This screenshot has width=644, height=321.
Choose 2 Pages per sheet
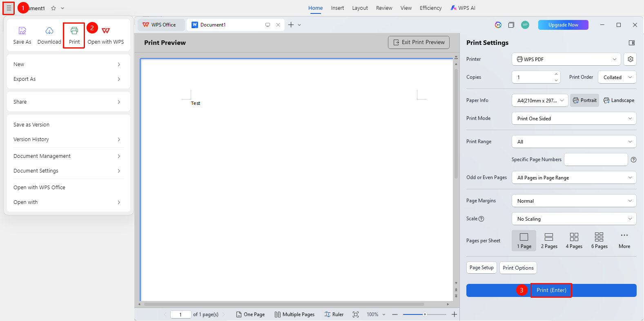click(x=549, y=241)
